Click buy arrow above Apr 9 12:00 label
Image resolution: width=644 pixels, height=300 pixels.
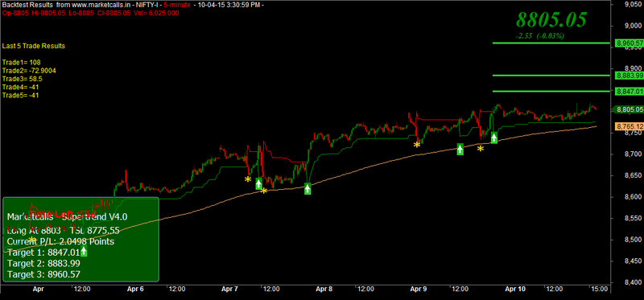[x=460, y=150]
